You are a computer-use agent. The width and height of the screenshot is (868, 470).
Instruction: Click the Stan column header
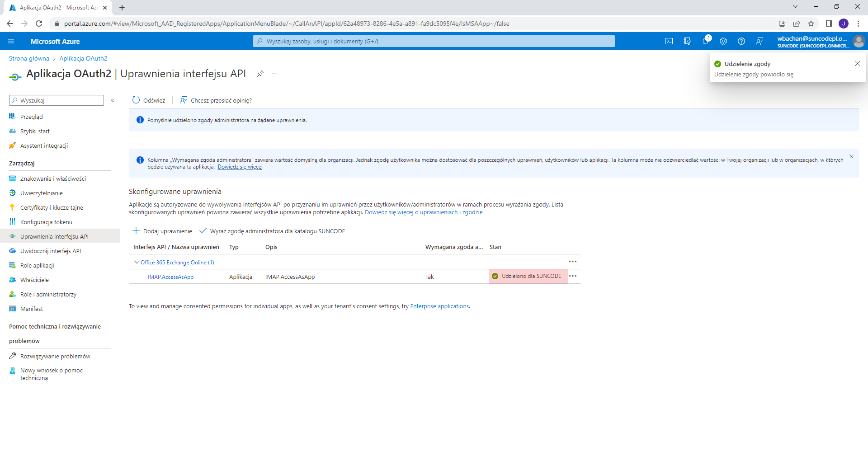click(x=495, y=247)
